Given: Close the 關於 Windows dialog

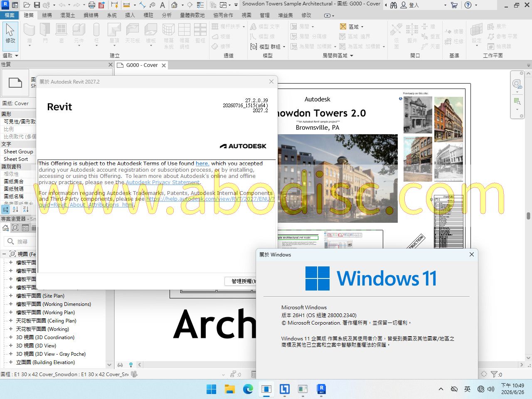Looking at the screenshot, I should tap(472, 254).
